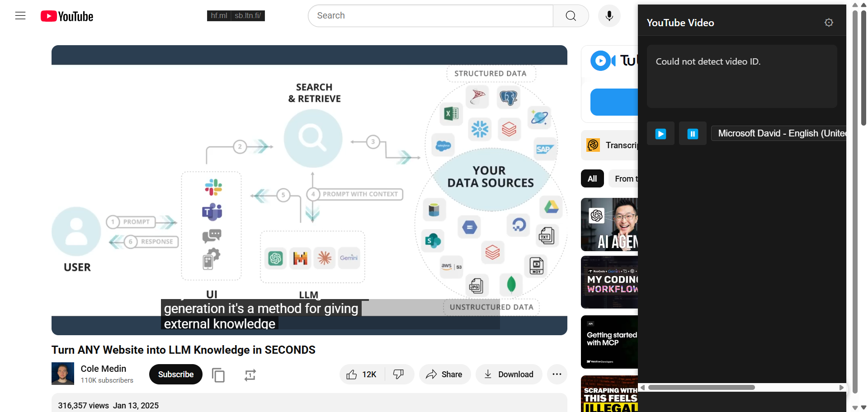
Task: Click the video title Turn ANY Website text
Action: pos(184,350)
